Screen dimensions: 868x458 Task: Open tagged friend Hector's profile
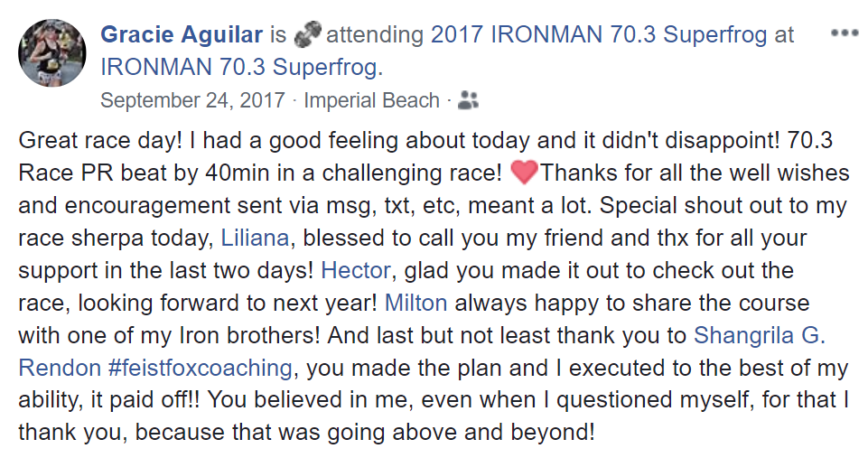point(356,271)
